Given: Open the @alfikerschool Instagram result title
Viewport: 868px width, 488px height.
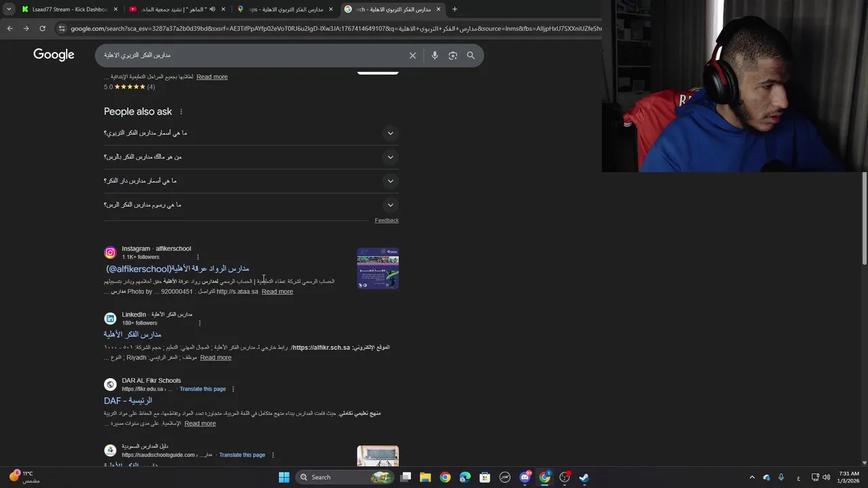Looking at the screenshot, I should [x=178, y=269].
